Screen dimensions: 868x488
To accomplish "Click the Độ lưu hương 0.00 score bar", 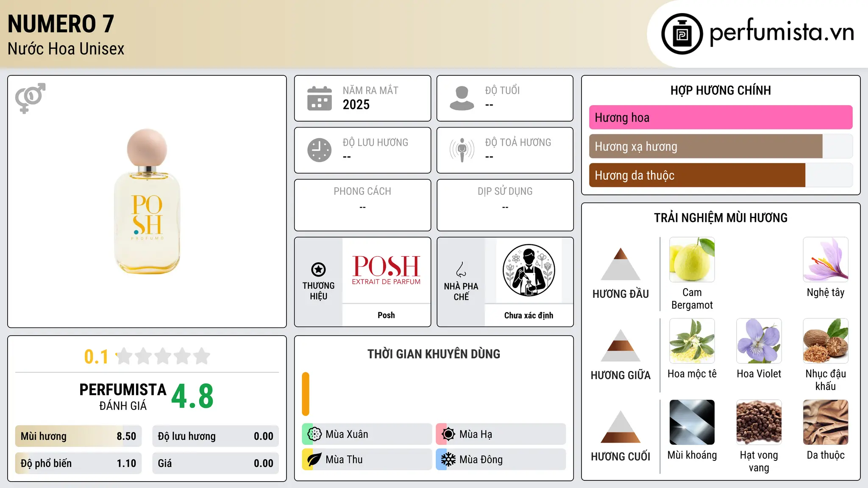I will tap(215, 436).
